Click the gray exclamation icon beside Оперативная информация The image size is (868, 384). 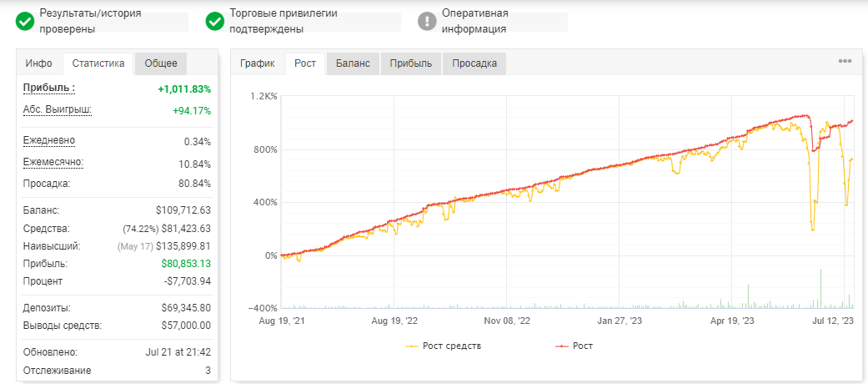[x=427, y=22]
